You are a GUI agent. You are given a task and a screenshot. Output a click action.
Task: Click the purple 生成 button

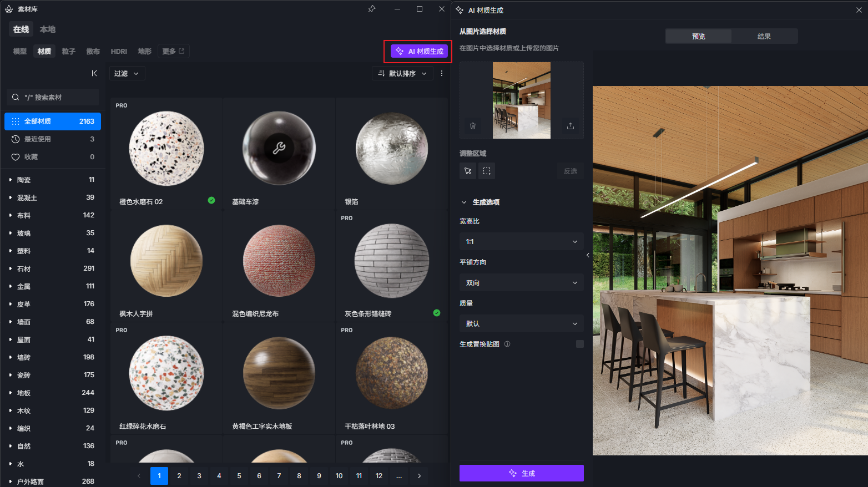522,473
